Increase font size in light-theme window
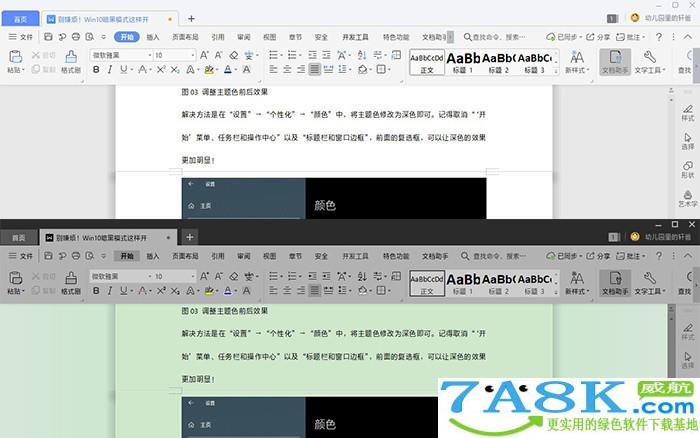This screenshot has height=438, width=700. (204, 55)
